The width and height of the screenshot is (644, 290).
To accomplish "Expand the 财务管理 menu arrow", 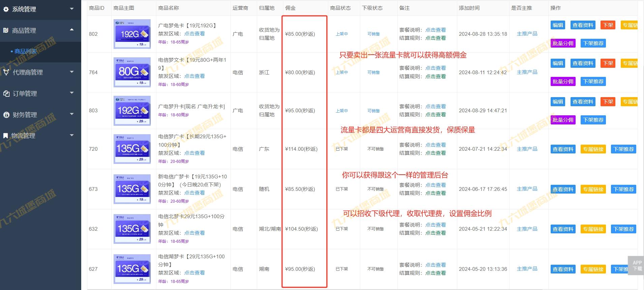I will [71, 114].
